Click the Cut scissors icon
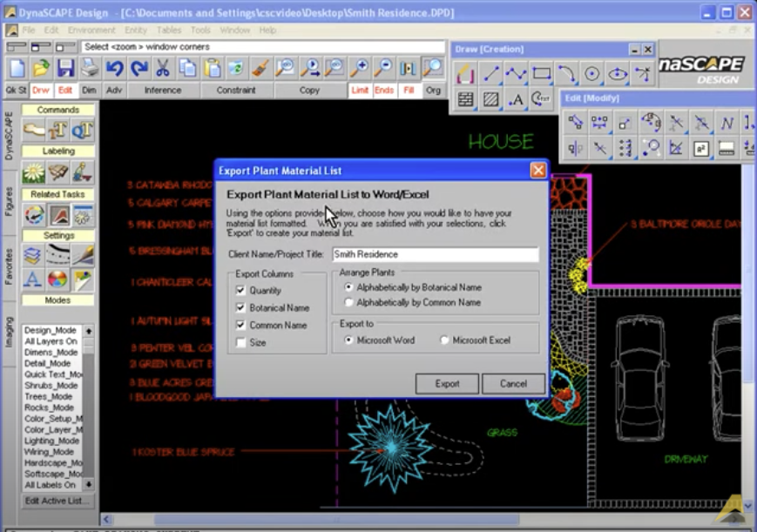The image size is (757, 532). pos(163,68)
